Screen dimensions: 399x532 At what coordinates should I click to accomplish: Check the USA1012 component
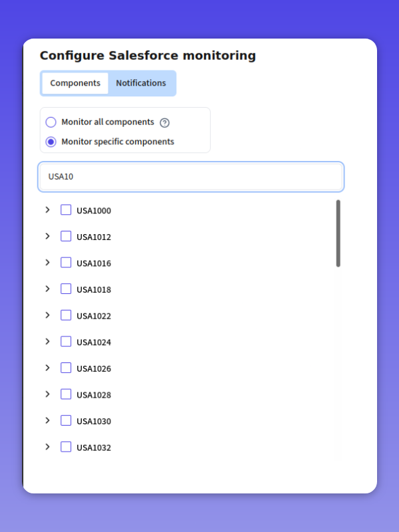(x=66, y=236)
